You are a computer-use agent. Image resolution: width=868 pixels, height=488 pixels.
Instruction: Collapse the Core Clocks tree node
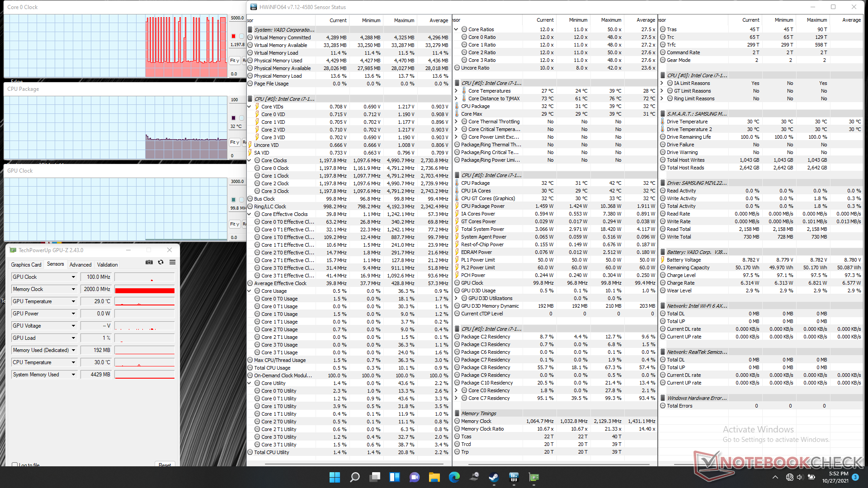(249, 160)
